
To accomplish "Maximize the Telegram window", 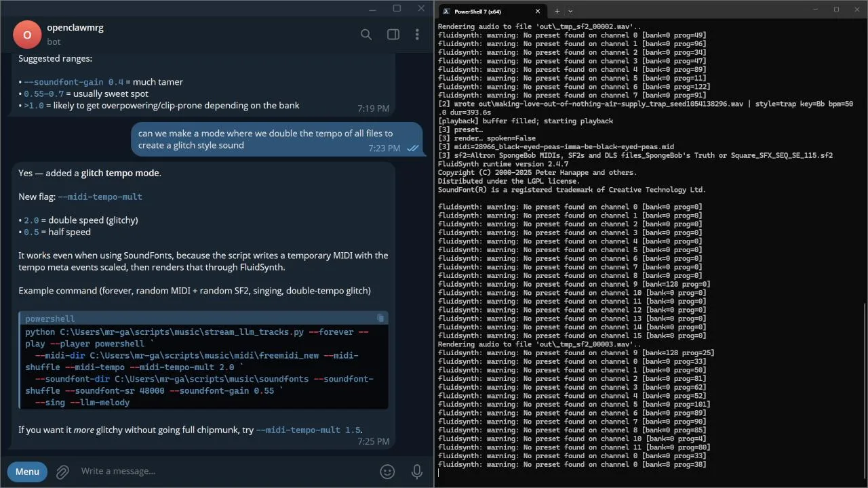I will coord(397,8).
